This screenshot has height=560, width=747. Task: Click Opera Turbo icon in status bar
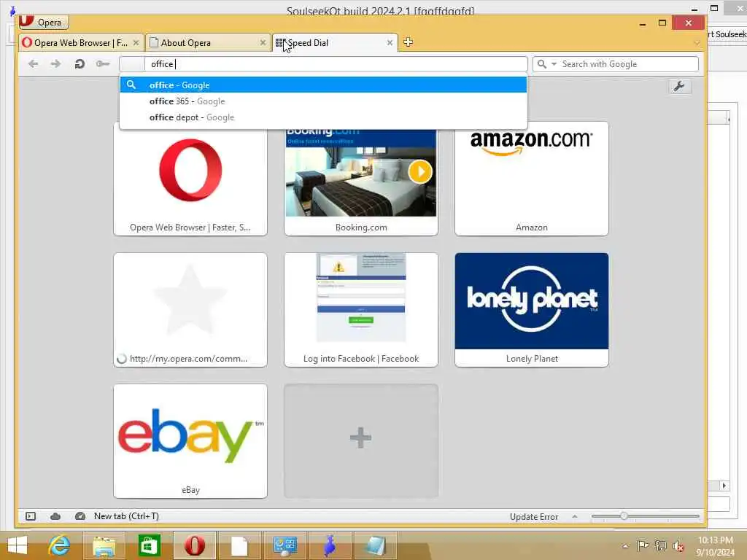tap(80, 516)
